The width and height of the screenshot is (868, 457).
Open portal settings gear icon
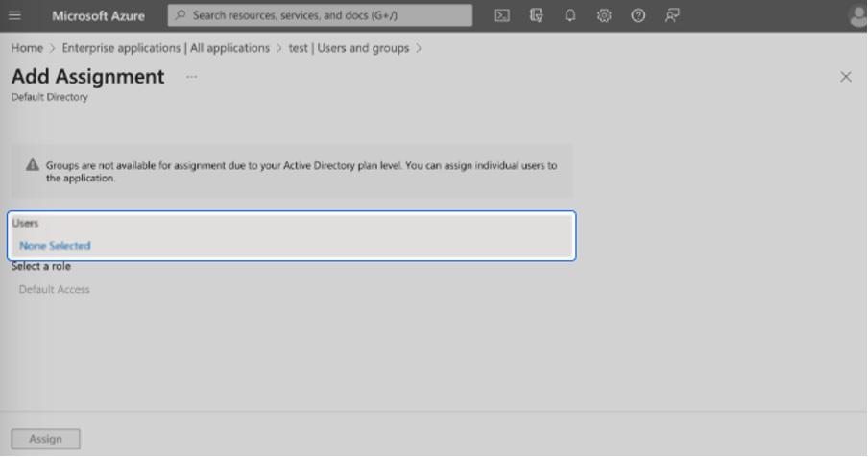click(x=604, y=15)
